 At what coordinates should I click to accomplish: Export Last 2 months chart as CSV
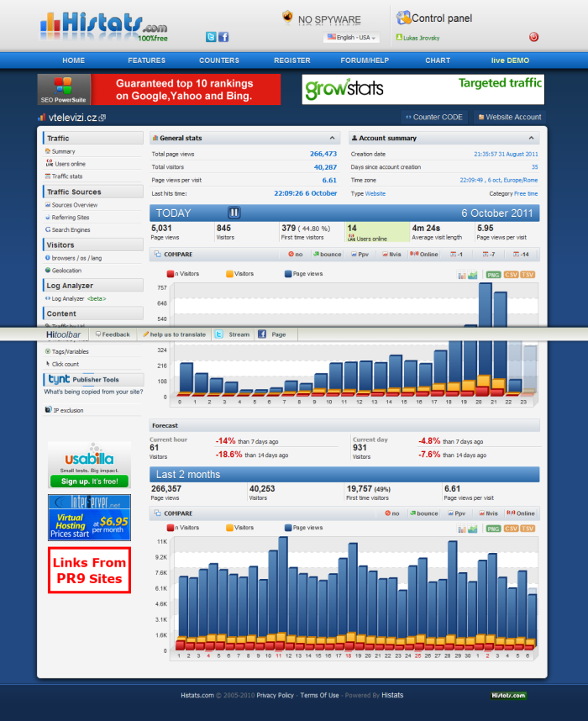511,529
